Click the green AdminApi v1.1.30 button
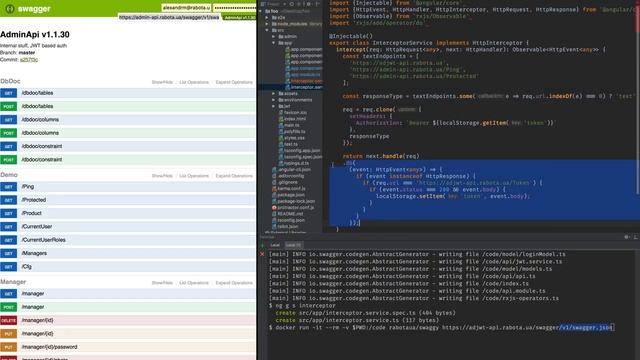 point(240,17)
